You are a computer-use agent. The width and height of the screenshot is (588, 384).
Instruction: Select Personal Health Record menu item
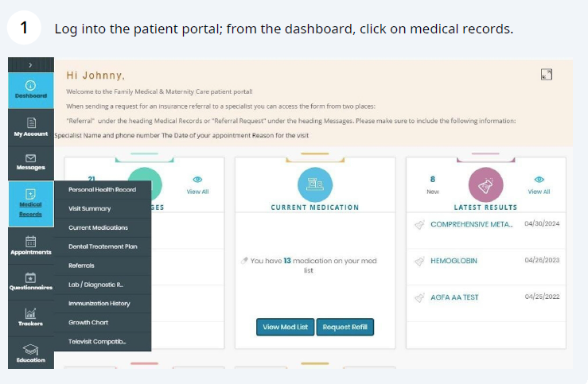coord(103,189)
